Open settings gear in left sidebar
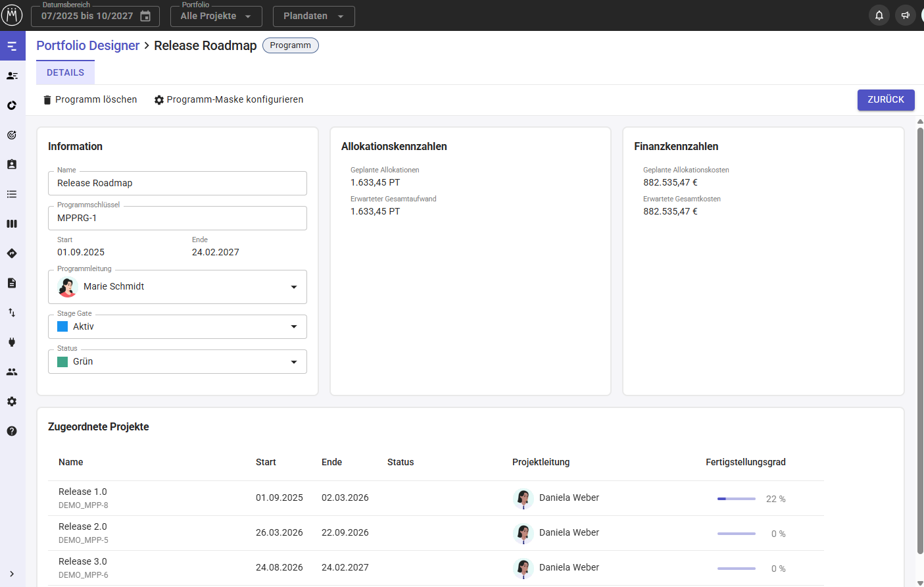Viewport: 924px width, 587px height. click(x=12, y=401)
